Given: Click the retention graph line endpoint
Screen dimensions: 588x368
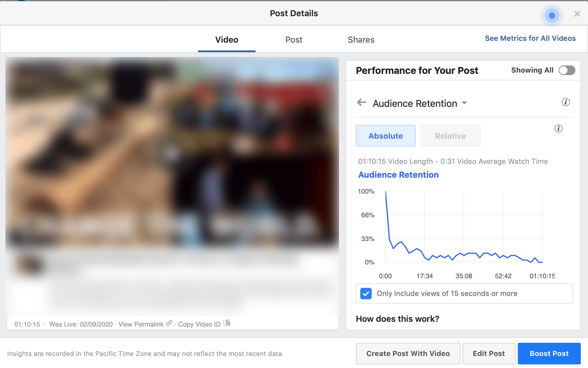Looking at the screenshot, I should pos(541,262).
